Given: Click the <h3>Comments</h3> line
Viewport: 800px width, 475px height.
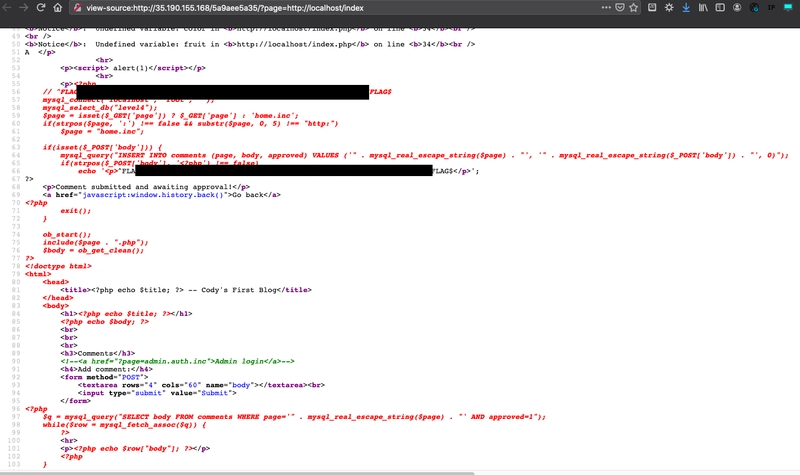Looking at the screenshot, I should pyautogui.click(x=97, y=354).
